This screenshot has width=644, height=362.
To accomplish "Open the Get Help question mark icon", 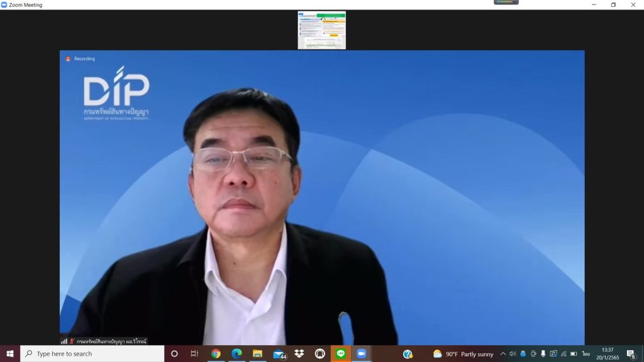I will [x=408, y=354].
